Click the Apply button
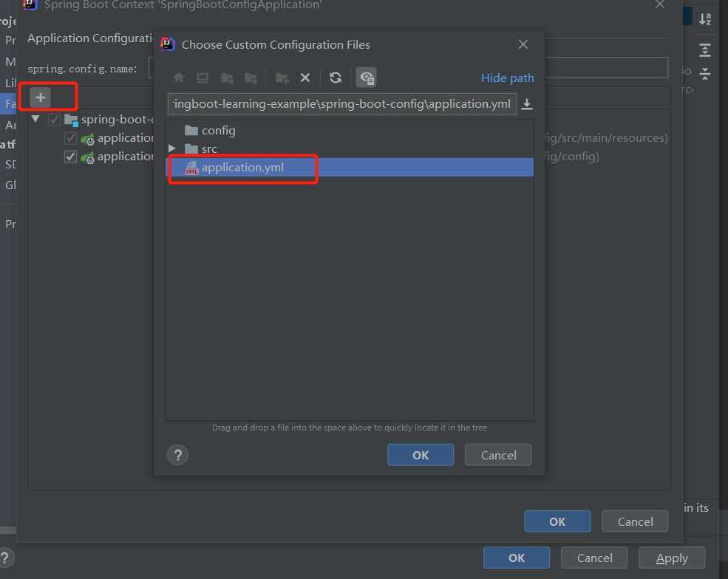Screen dimensions: 728x579 (672, 558)
